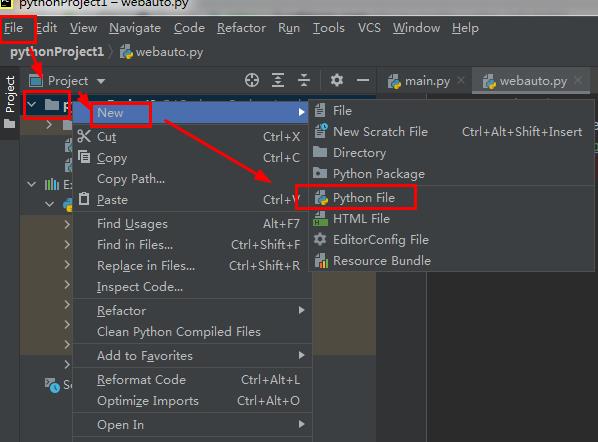Click the External Libraries bar-chart icon
Viewport: 598px width, 442px height.
pos(52,185)
